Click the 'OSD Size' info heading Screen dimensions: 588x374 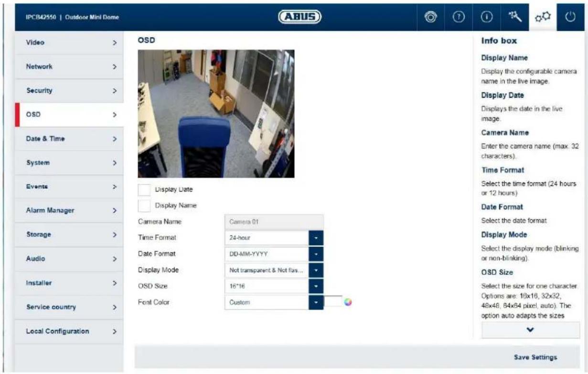pyautogui.click(x=497, y=273)
